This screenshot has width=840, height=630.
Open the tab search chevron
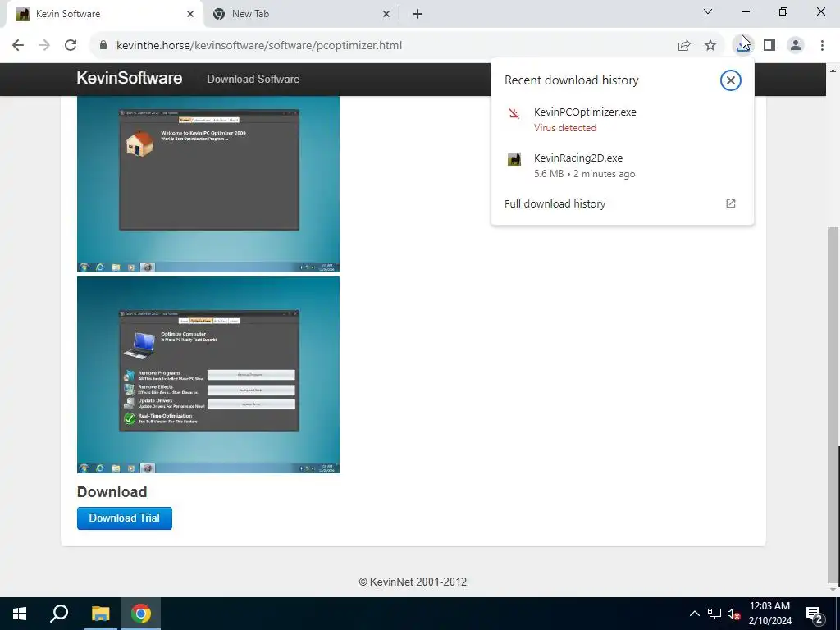[x=707, y=11]
